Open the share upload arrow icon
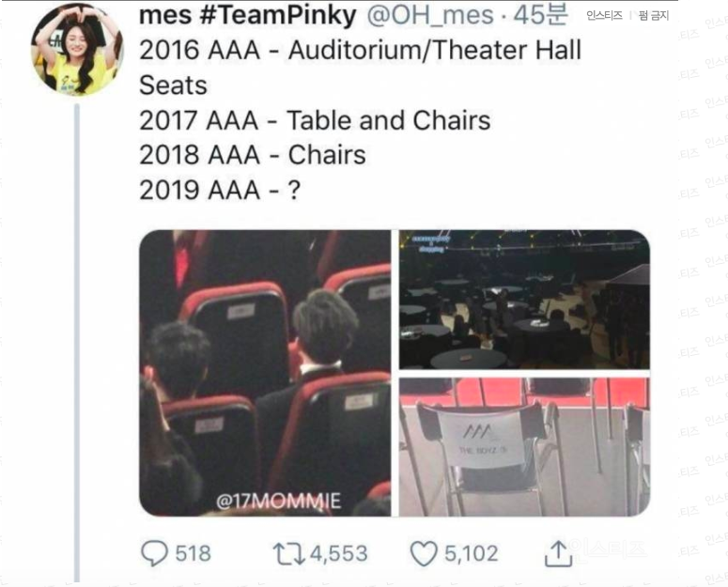The image size is (728, 587). click(x=558, y=553)
